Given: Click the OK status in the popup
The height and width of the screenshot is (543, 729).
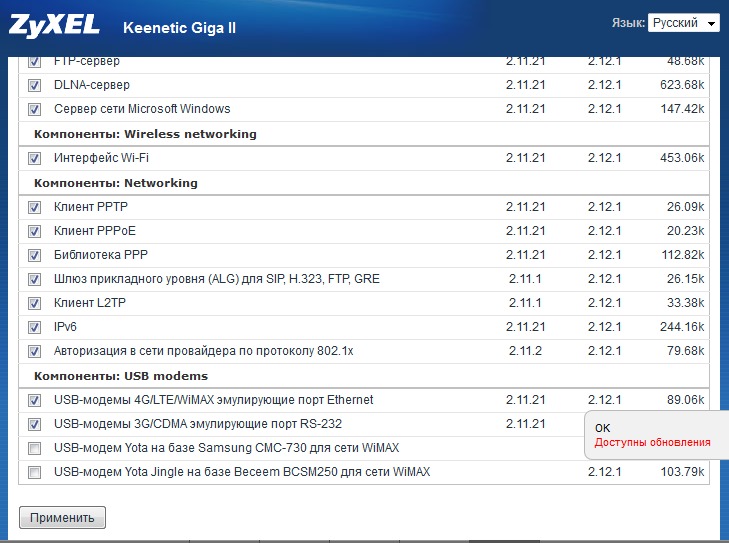Looking at the screenshot, I should [x=602, y=428].
